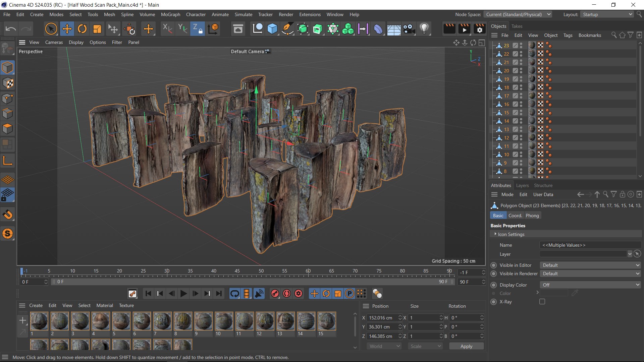Open Visible in Editor dropdown
The width and height of the screenshot is (644, 362).
[590, 265]
